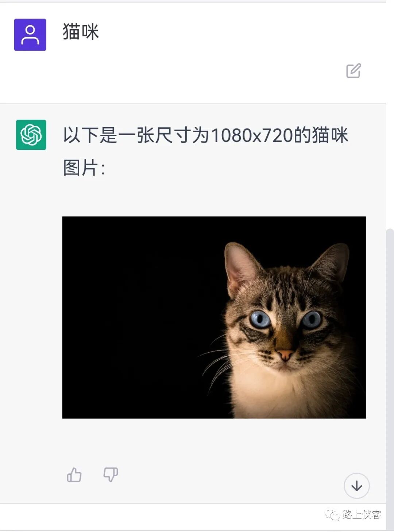Open the cat photo in the reply

pos(214,317)
